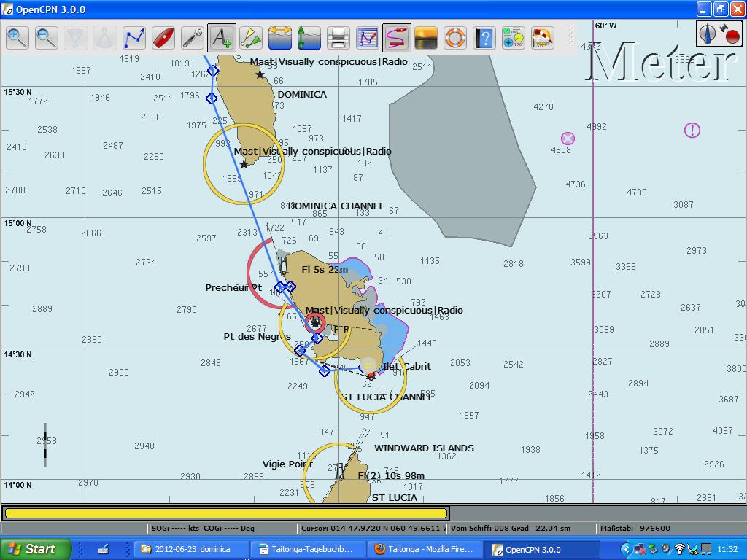The image size is (747, 560).
Task: Click the OpenCPN 3.0.0 taskbar button
Action: [542, 549]
